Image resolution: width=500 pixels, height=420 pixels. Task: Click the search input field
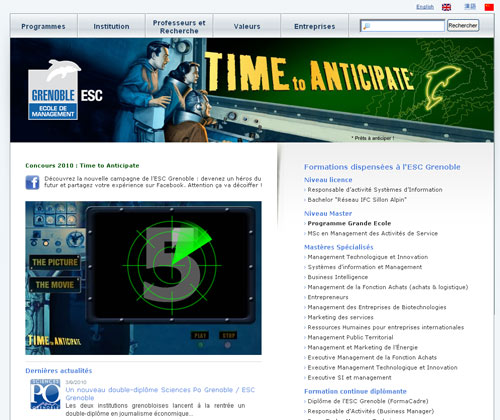(402, 26)
